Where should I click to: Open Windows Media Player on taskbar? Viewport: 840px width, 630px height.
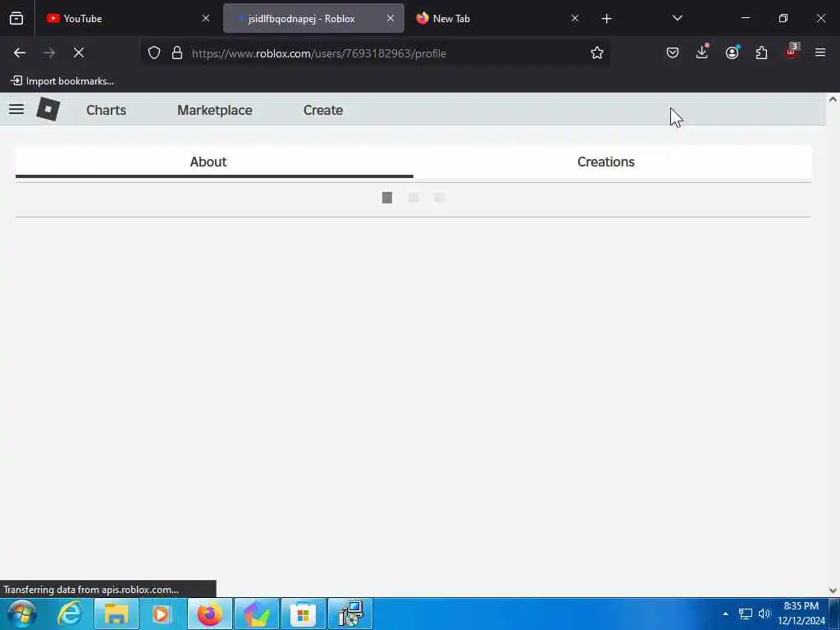pos(161,614)
